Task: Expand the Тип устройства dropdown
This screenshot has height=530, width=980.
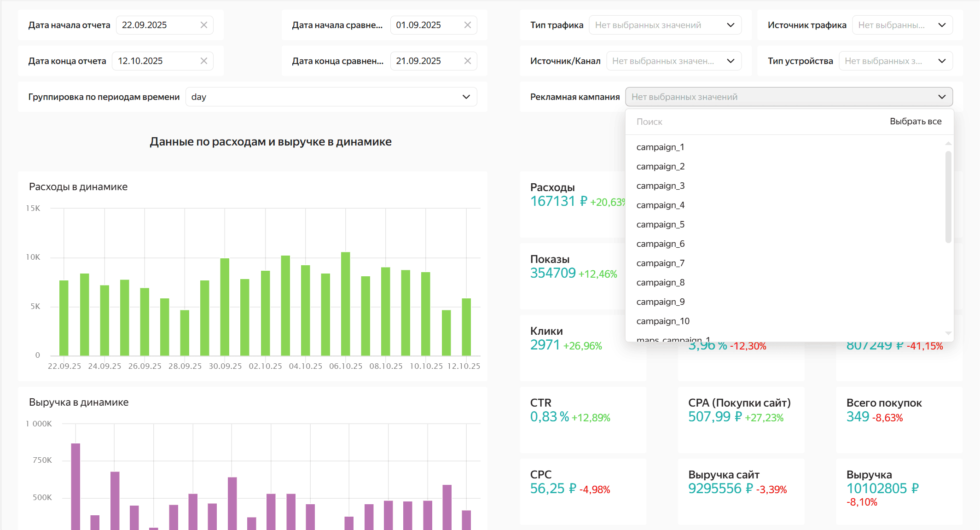Action: 895,61
